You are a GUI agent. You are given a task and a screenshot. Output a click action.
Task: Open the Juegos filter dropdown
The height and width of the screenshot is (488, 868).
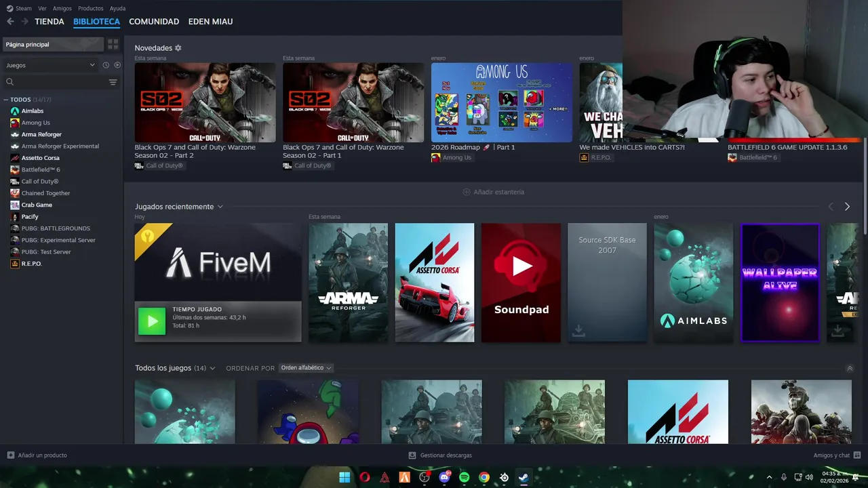(50, 65)
